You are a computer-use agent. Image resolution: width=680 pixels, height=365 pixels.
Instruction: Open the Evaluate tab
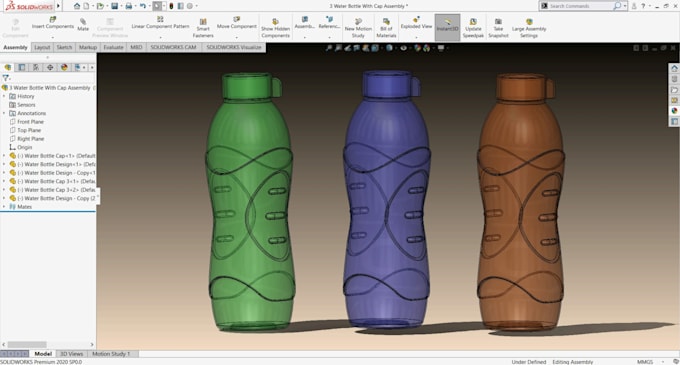(113, 47)
